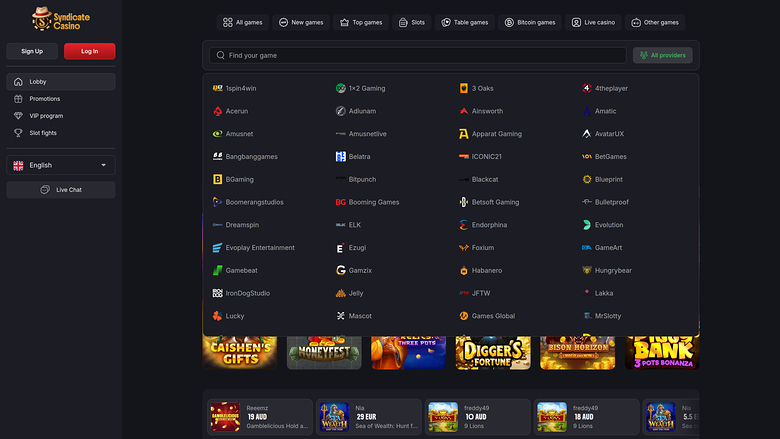
Task: Click the Betsoft Gaming provider icon
Action: (464, 202)
